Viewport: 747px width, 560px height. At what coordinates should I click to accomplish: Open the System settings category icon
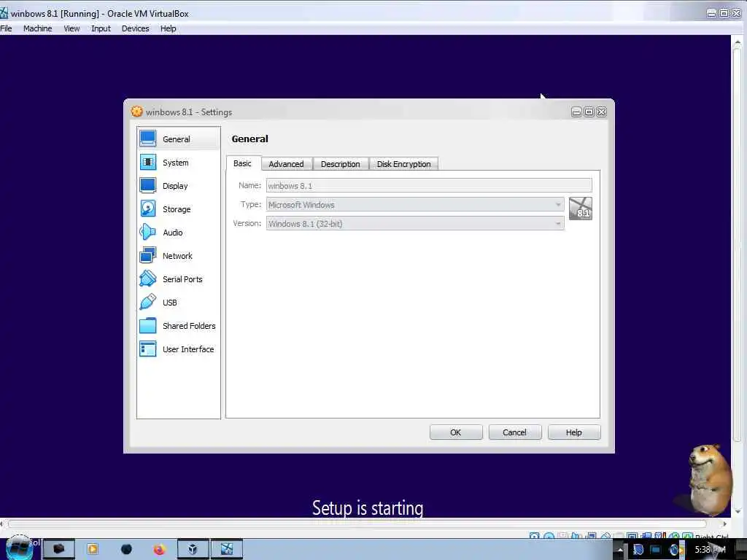[147, 162]
